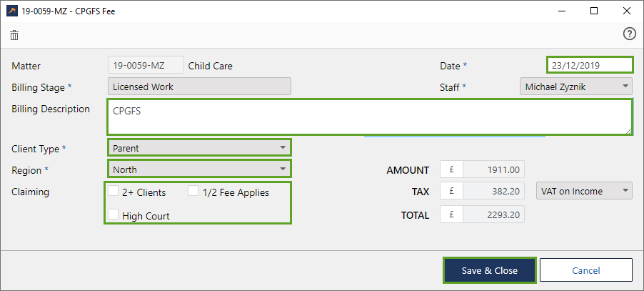644x291 pixels.
Task: Focus the Billing Description text box
Action: coord(370,117)
